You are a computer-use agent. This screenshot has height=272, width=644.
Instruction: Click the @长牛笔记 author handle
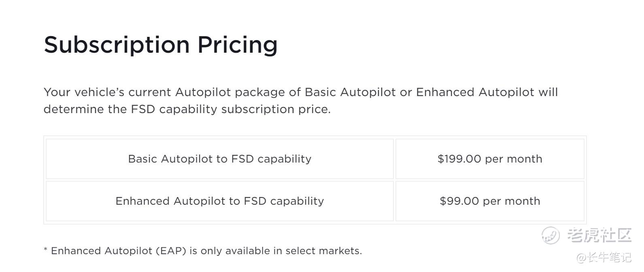pyautogui.click(x=604, y=257)
